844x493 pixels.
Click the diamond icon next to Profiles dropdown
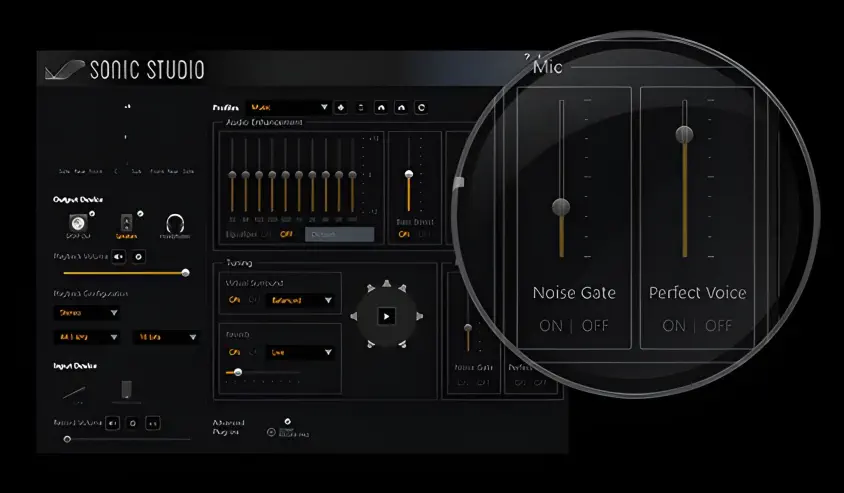340,108
